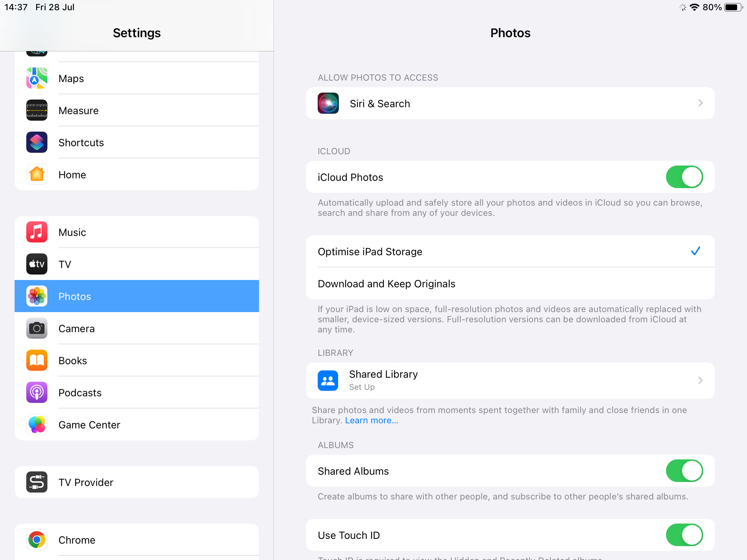Open Camera settings
This screenshot has height=560, width=747.
click(x=137, y=328)
